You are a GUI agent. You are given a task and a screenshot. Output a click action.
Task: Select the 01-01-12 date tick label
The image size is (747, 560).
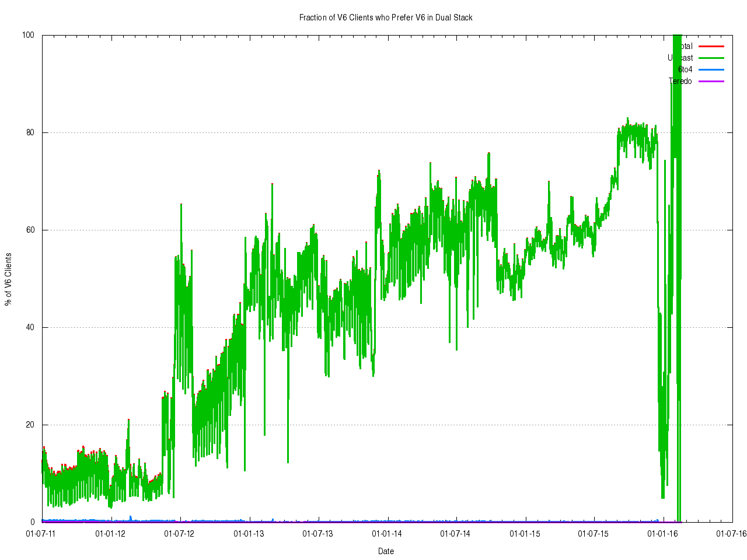pos(110,533)
